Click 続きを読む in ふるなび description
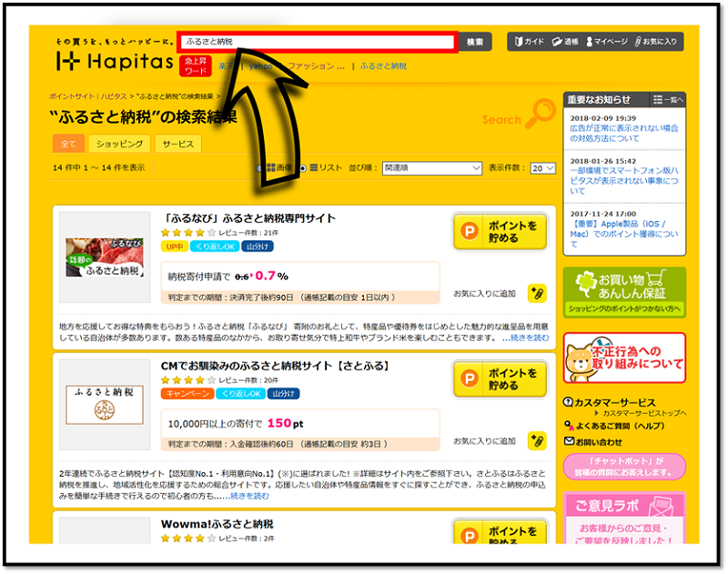The height and width of the screenshot is (574, 728). click(x=530, y=337)
